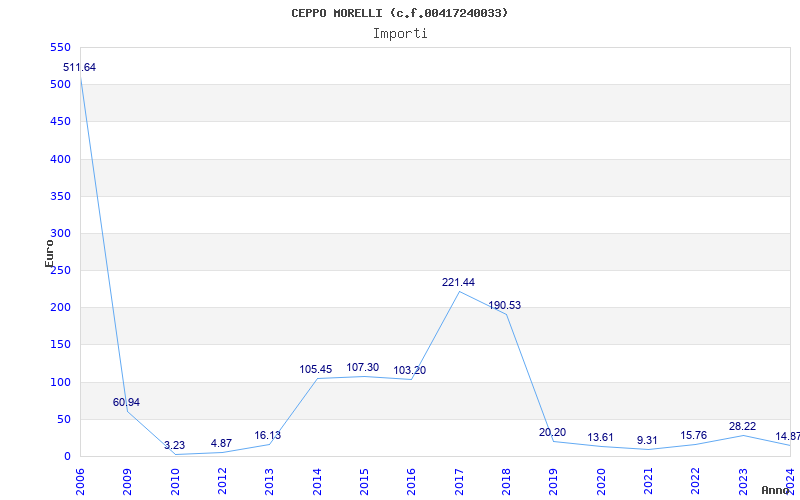Click the 550 y-axis tick label
Viewport: 800px width, 500px height.
(60, 47)
